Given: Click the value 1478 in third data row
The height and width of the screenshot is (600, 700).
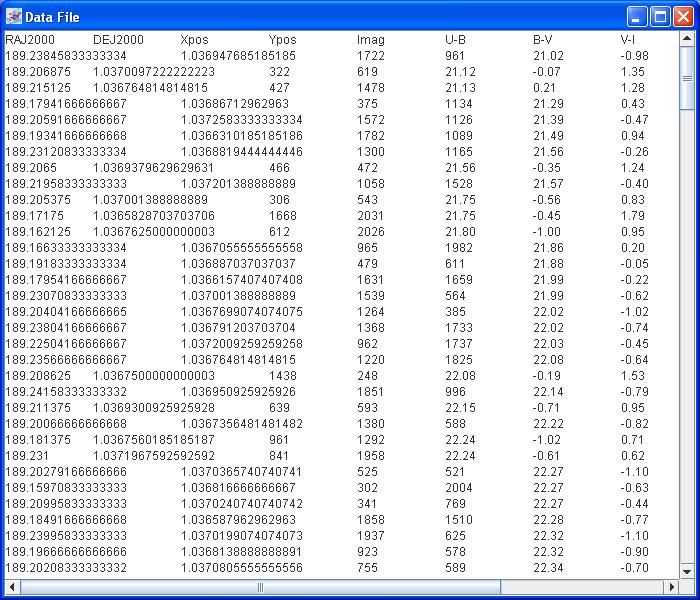Looking at the screenshot, I should coord(371,88).
